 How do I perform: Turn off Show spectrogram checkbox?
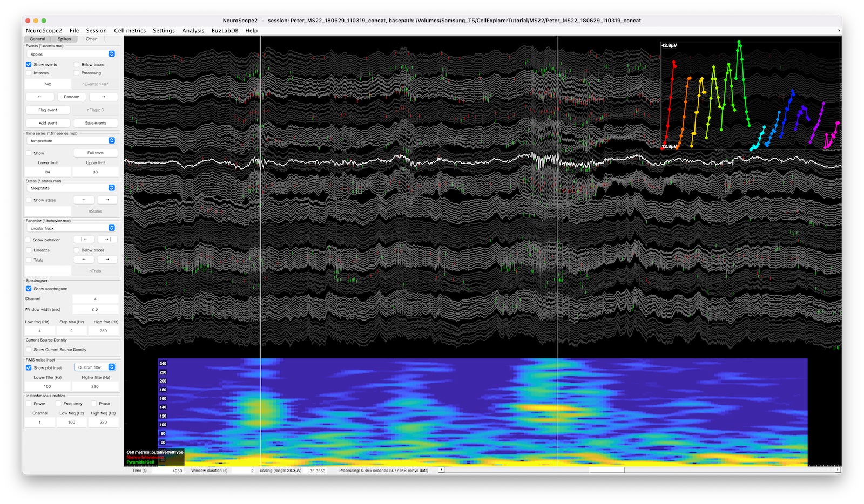(x=29, y=289)
